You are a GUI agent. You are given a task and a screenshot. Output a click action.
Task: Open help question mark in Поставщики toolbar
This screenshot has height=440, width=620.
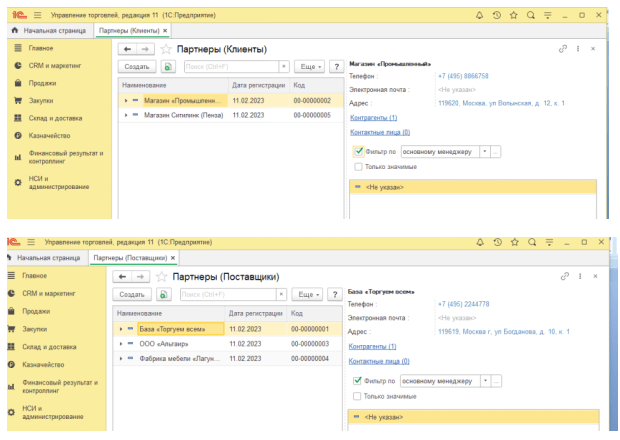[x=335, y=295]
